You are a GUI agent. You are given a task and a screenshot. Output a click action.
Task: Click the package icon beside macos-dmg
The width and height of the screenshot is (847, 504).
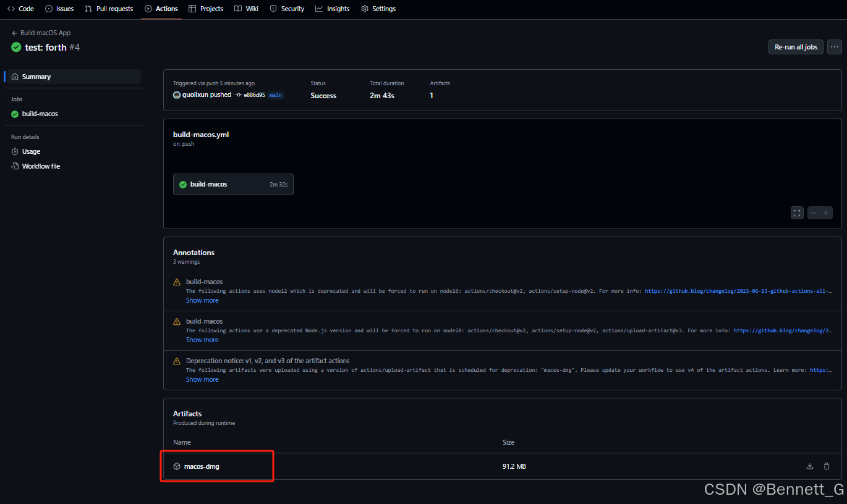(177, 466)
